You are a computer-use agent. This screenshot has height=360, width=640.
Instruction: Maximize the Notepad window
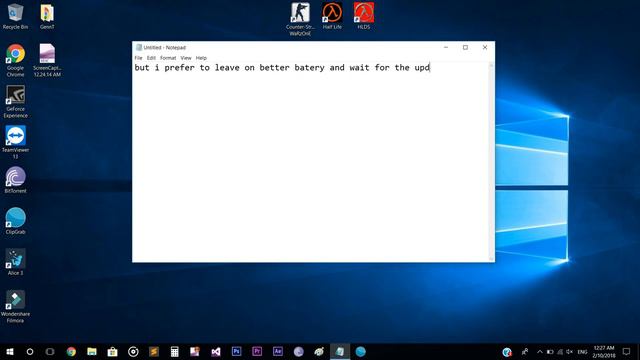click(x=465, y=47)
